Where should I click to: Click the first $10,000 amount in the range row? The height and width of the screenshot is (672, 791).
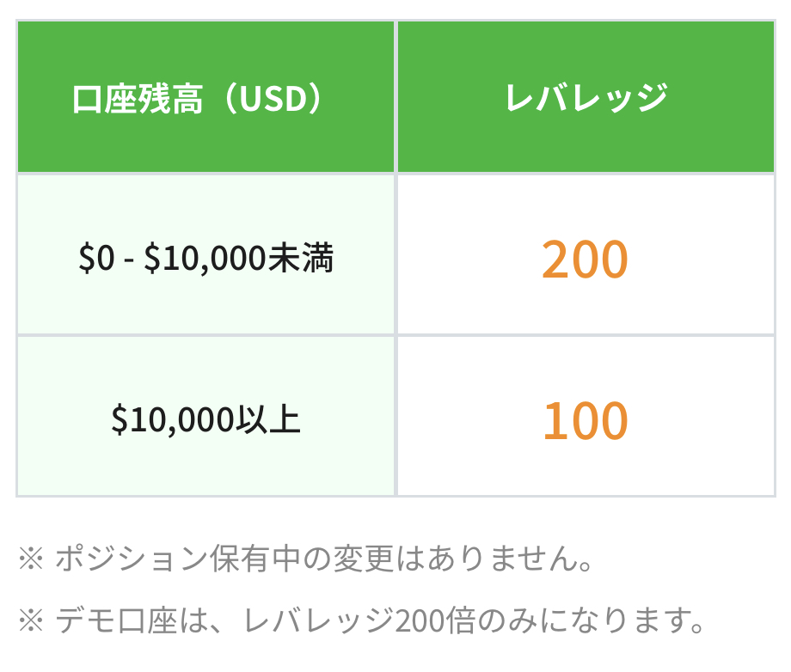pos(205,259)
